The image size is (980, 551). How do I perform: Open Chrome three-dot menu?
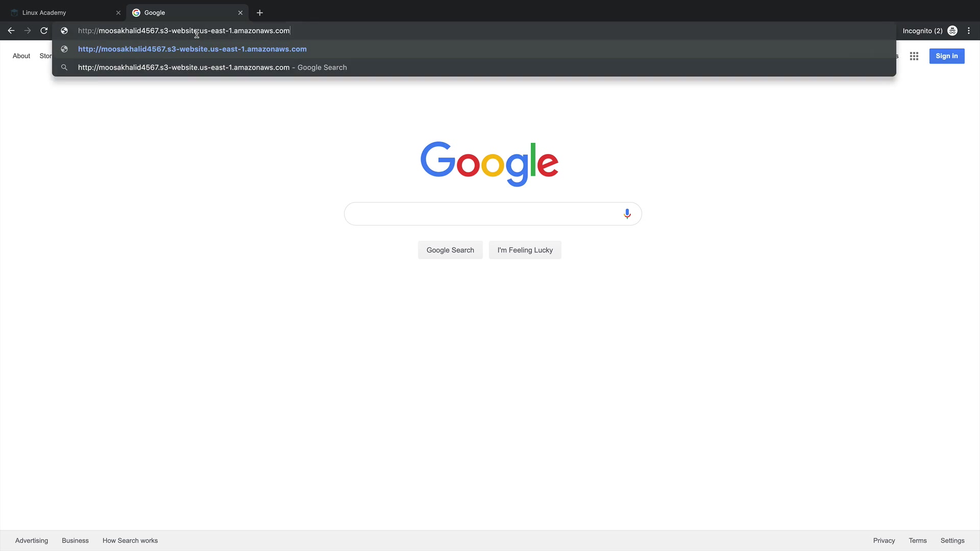tap(969, 31)
